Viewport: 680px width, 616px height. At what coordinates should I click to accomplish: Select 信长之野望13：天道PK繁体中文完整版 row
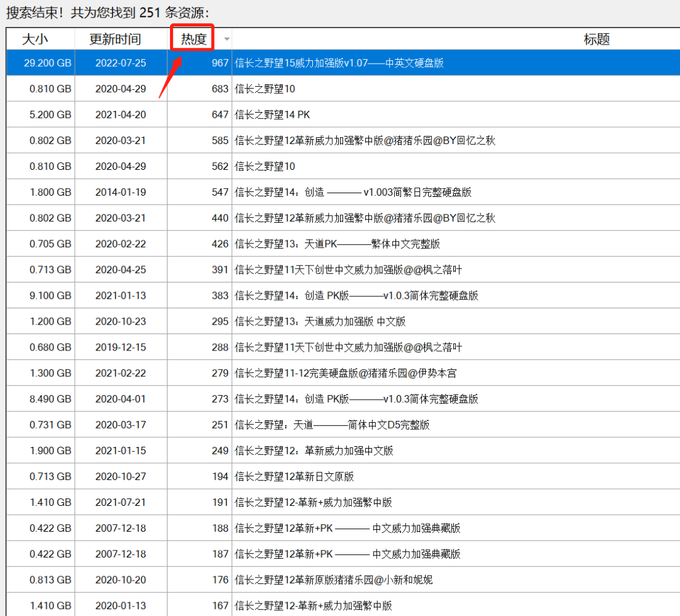click(x=343, y=244)
